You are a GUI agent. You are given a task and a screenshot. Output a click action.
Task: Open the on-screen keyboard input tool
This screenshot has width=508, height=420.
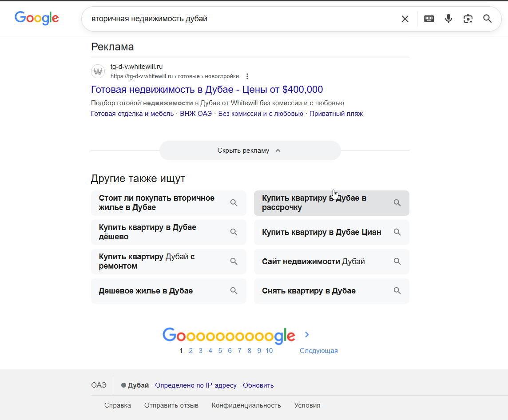click(x=429, y=19)
